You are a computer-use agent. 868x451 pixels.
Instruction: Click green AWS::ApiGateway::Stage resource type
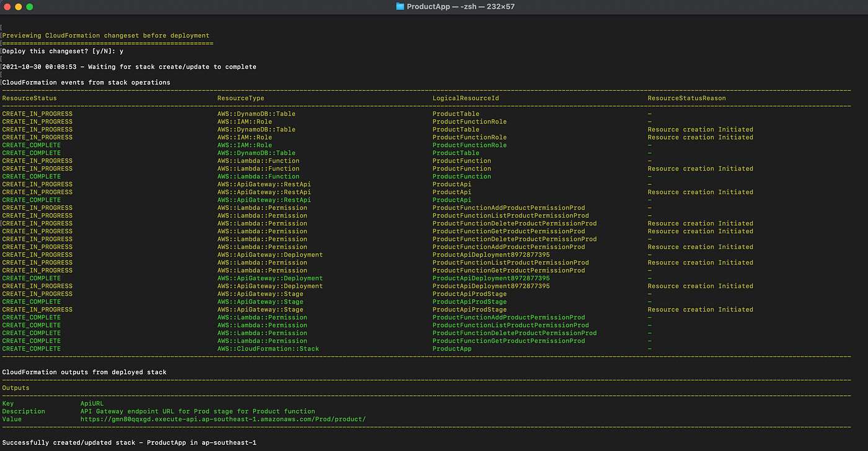pos(260,301)
